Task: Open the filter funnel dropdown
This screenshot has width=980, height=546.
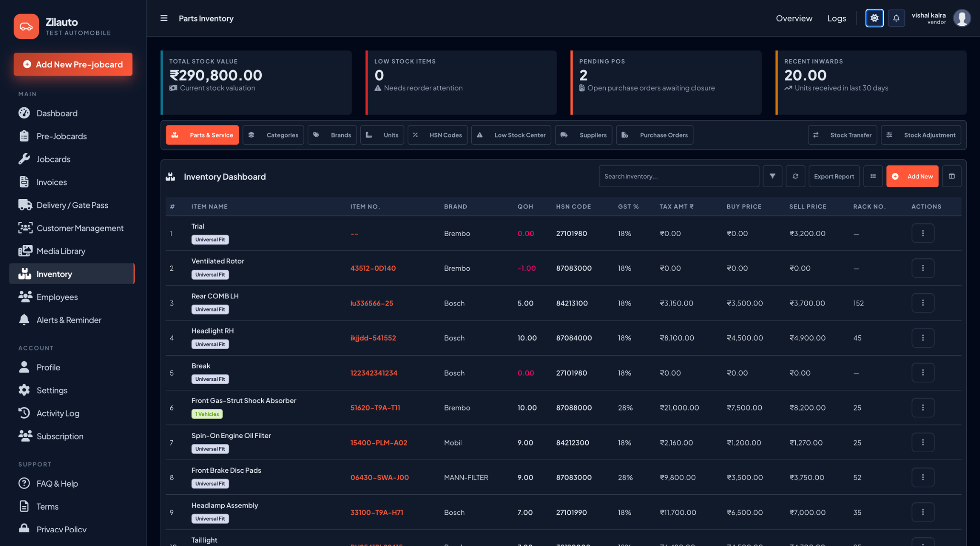Action: point(772,176)
